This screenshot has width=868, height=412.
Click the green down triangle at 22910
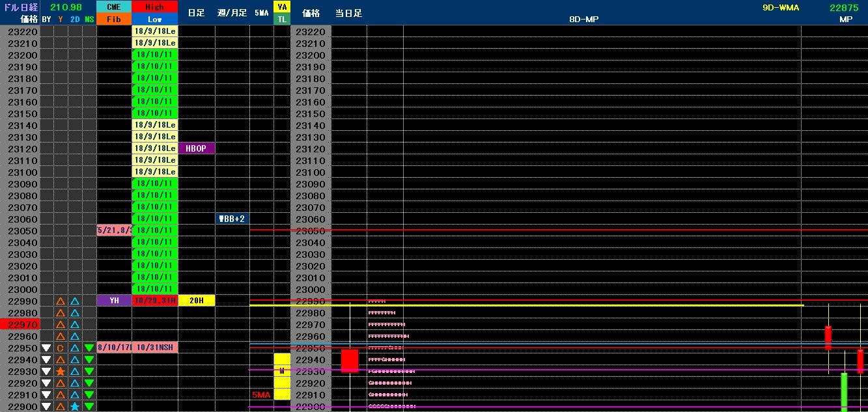click(x=89, y=395)
